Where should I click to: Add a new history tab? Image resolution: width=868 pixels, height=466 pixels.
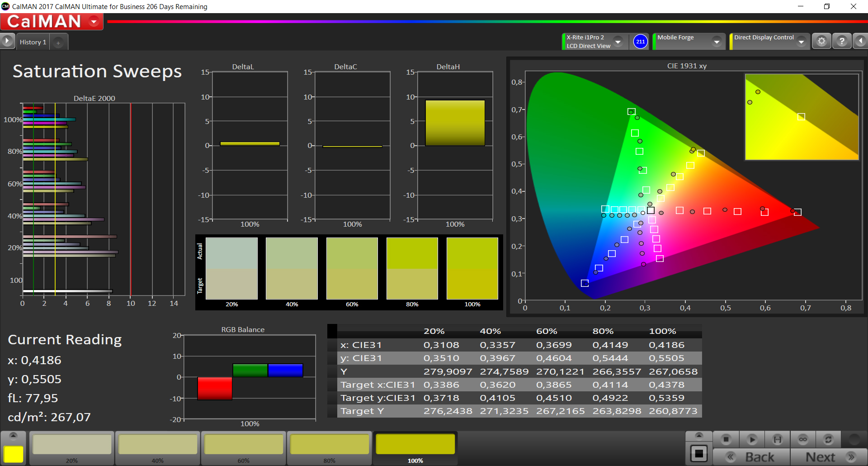[x=58, y=43]
